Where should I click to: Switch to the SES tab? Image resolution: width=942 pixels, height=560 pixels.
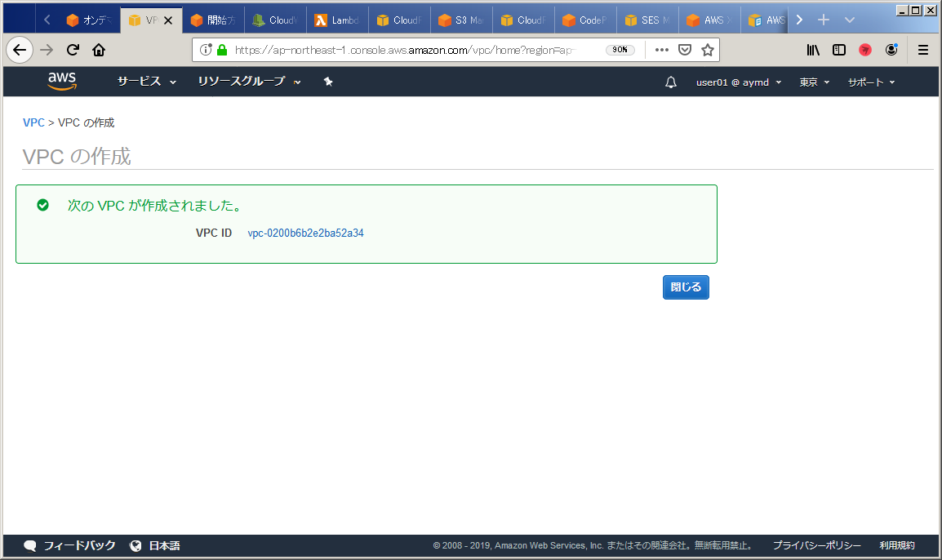point(647,20)
